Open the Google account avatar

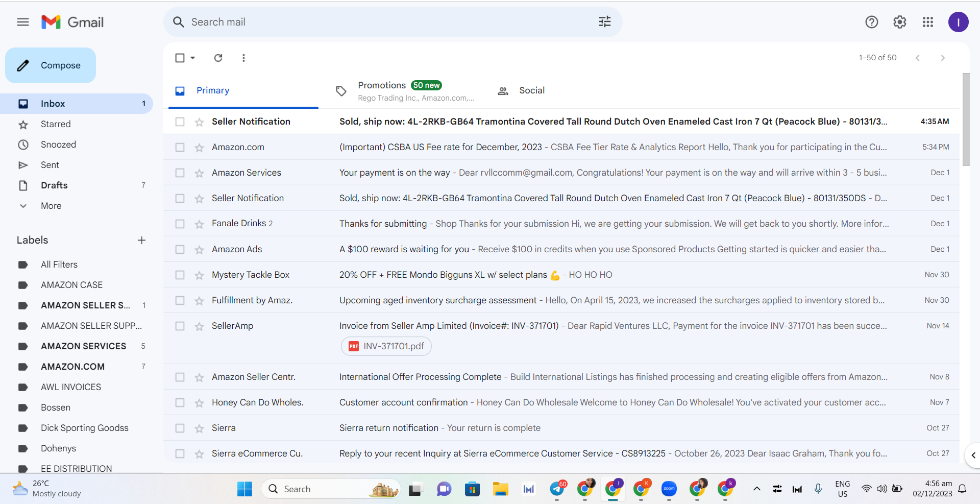point(958,22)
